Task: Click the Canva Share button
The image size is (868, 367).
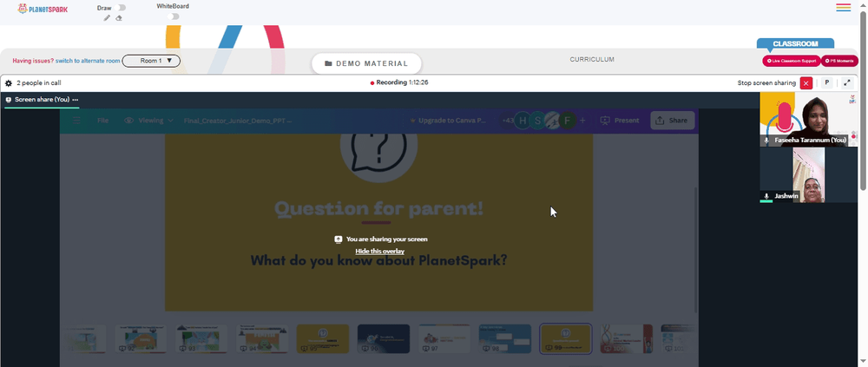Action: coord(672,120)
